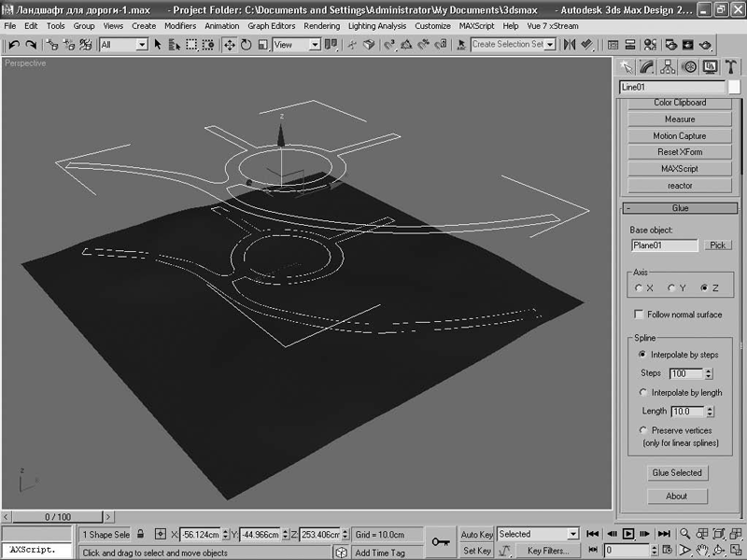Select the X axis radio button

click(x=639, y=287)
